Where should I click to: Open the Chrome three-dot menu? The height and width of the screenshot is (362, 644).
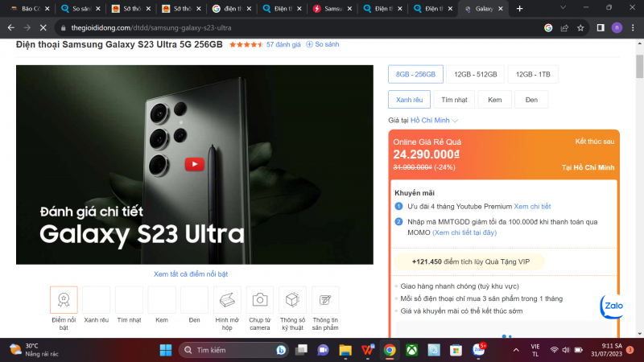point(633,28)
